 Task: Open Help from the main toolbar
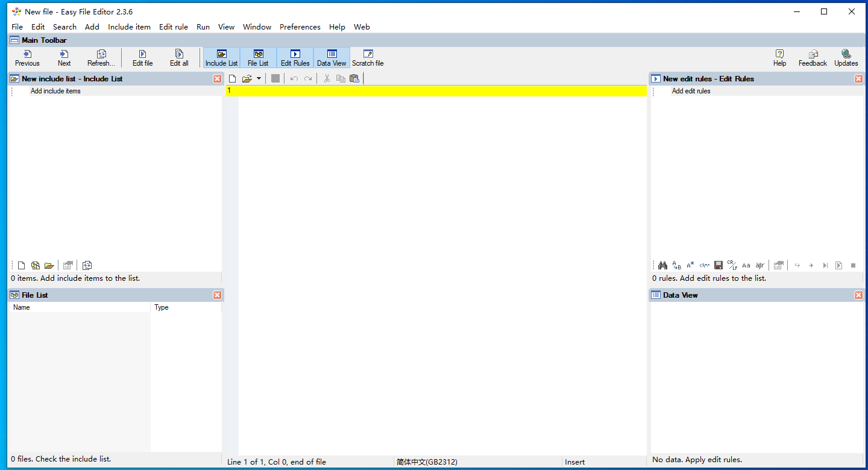pos(779,58)
